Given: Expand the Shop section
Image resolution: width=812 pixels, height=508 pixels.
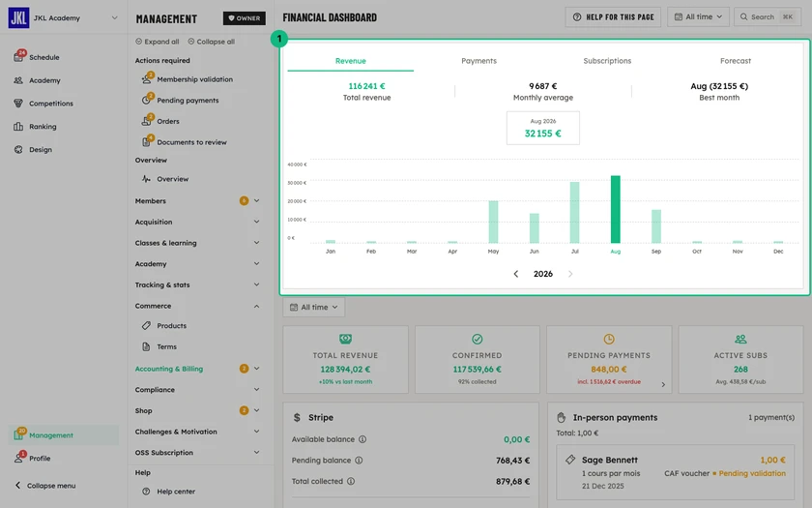Looking at the screenshot, I should click(256, 410).
